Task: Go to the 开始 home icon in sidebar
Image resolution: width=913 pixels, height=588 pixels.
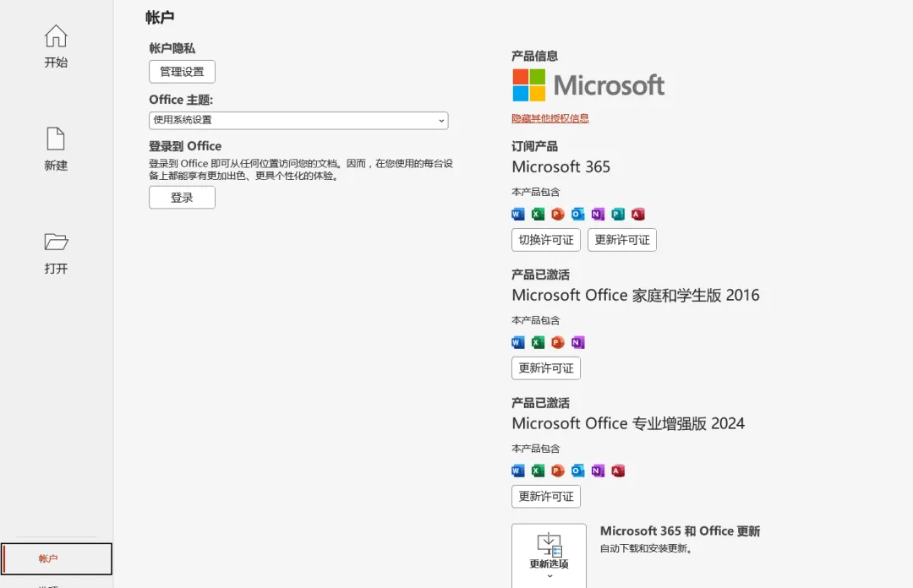Action: coord(56,36)
